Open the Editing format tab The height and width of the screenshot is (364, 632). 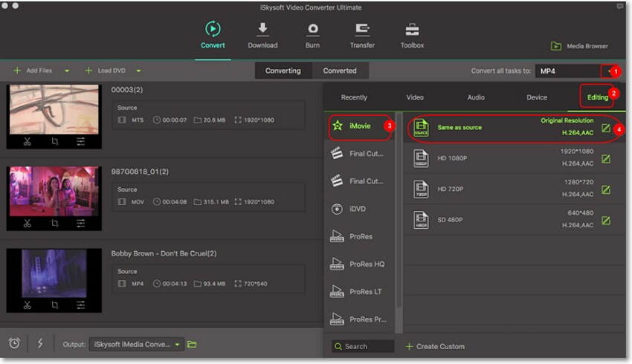[597, 97]
